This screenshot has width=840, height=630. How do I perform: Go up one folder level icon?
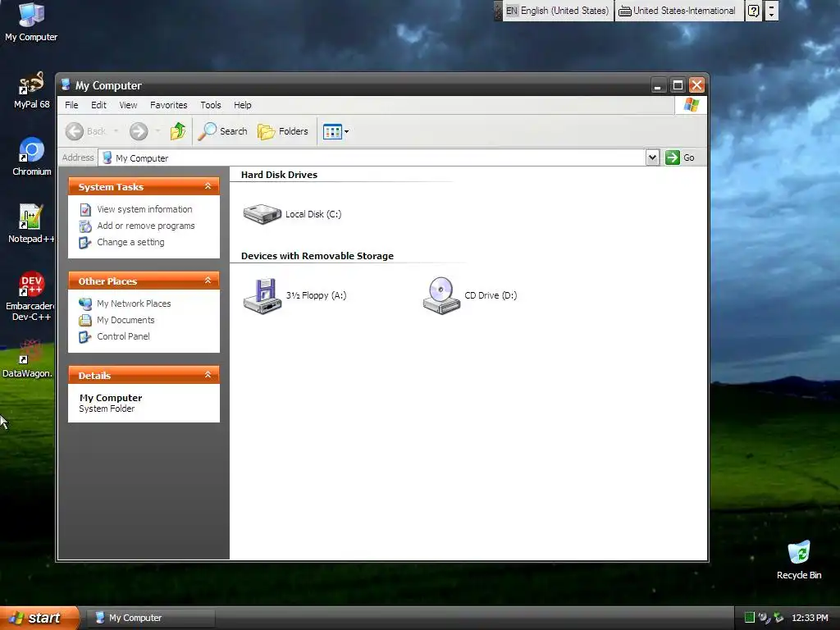[178, 131]
